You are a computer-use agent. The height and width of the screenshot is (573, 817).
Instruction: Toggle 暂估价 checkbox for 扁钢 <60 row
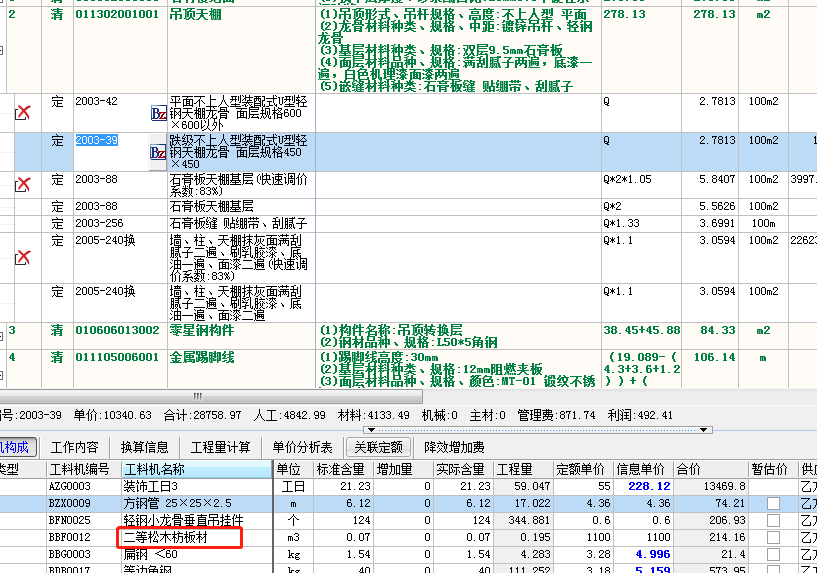pos(773,554)
